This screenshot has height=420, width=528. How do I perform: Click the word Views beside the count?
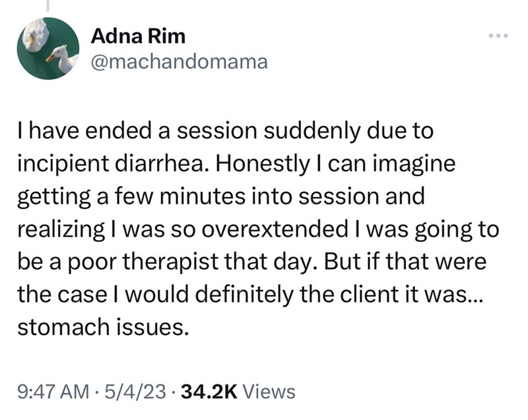pos(269,392)
